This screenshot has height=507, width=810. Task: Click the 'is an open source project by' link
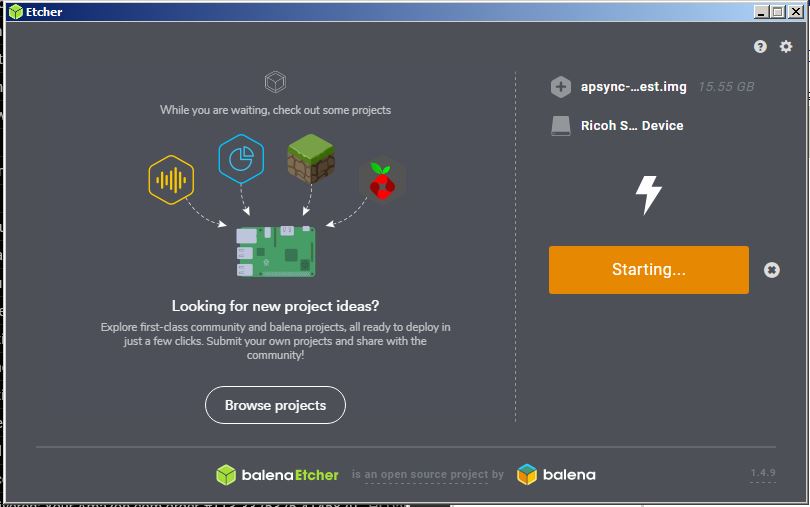(x=427, y=474)
